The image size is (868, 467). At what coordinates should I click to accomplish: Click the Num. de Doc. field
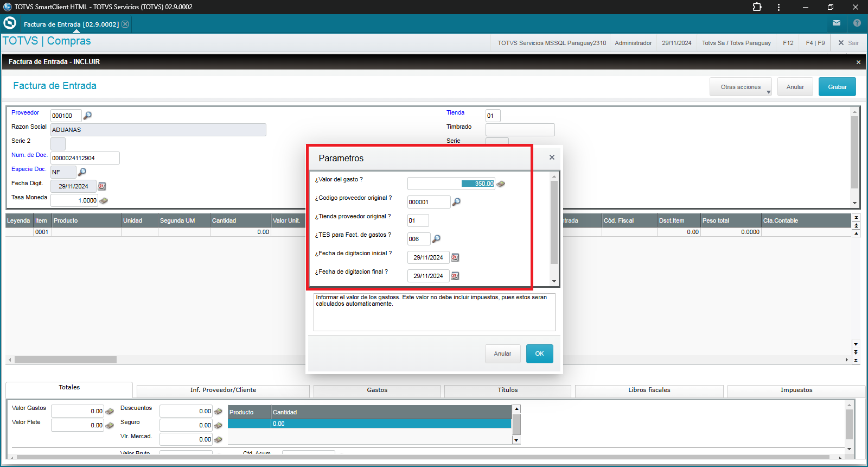(x=85, y=158)
